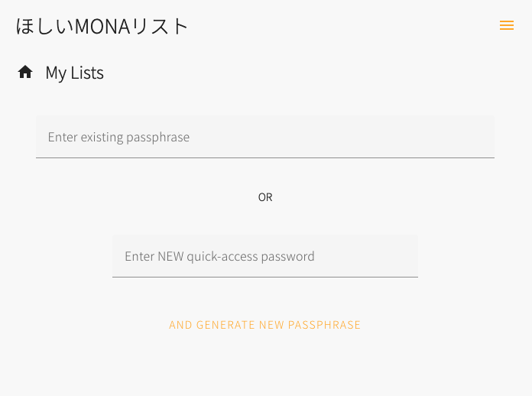Click AND GENERATE NEW PASSPHRASE
This screenshot has height=396, width=532.
point(264,325)
